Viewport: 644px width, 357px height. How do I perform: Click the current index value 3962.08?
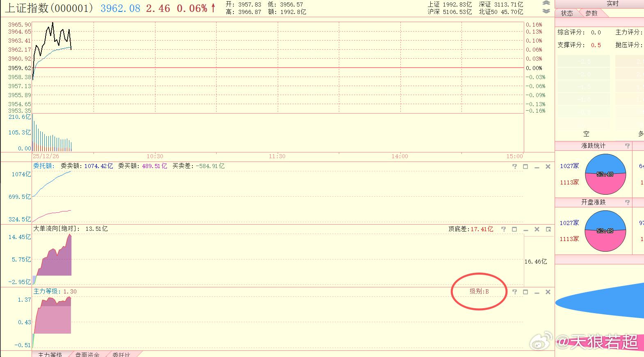pos(120,9)
